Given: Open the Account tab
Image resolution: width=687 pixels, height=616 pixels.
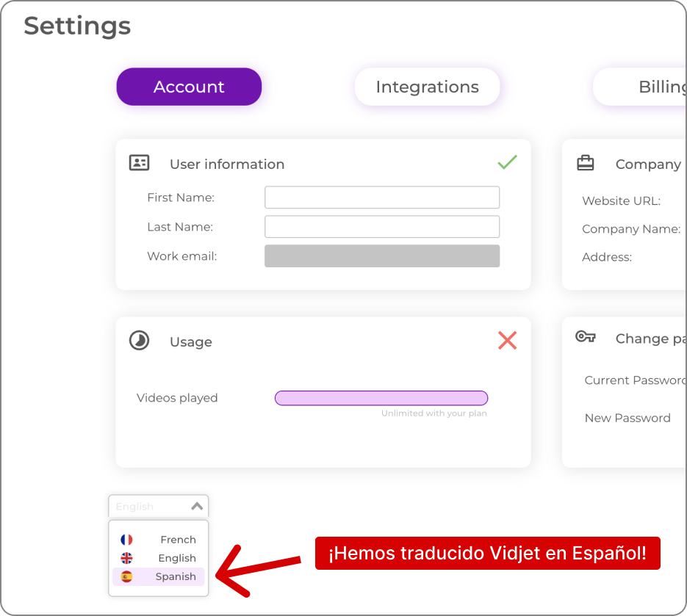Looking at the screenshot, I should pyautogui.click(x=189, y=87).
